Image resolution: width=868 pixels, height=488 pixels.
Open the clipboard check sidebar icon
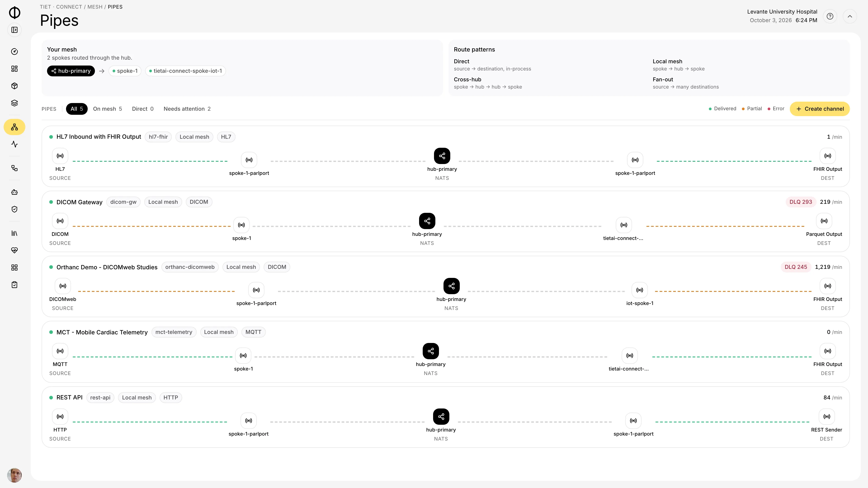[14, 285]
